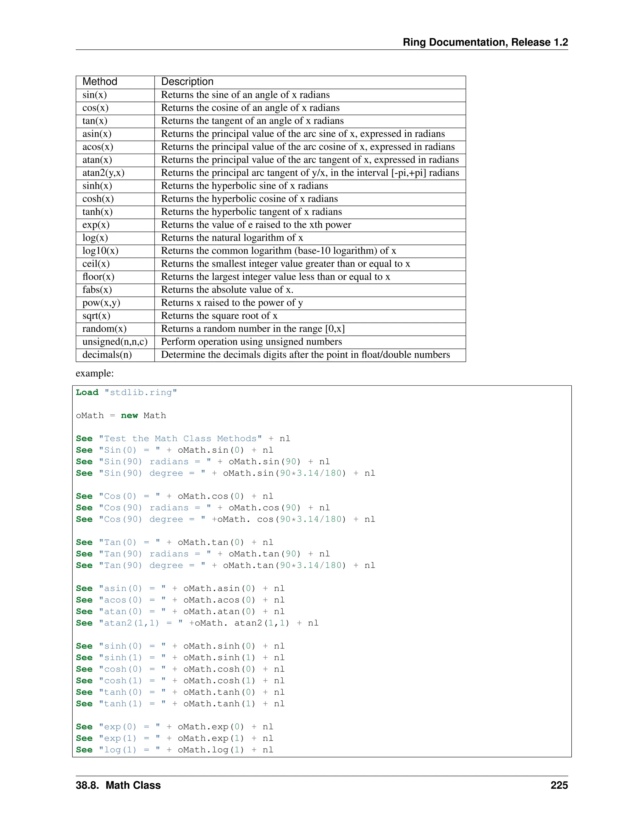This screenshot has width=644, height=833.
Task: Click the log10(x) method cell
Action: pos(100,251)
